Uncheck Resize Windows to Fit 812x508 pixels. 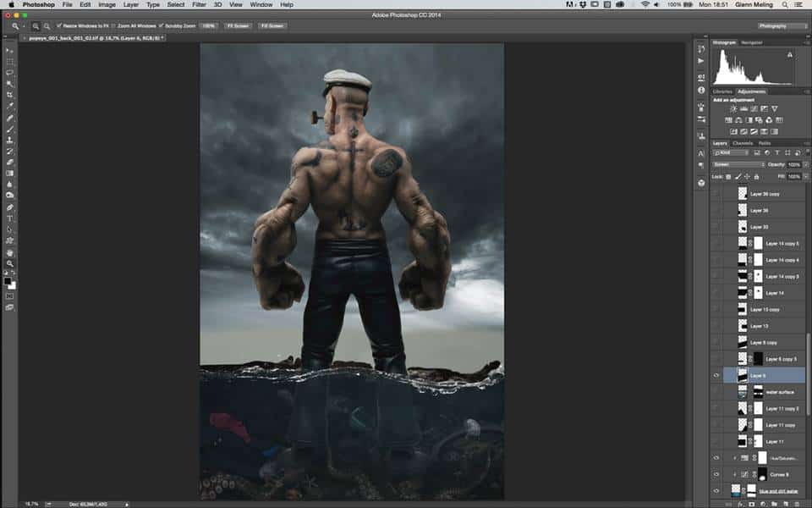click(59, 26)
